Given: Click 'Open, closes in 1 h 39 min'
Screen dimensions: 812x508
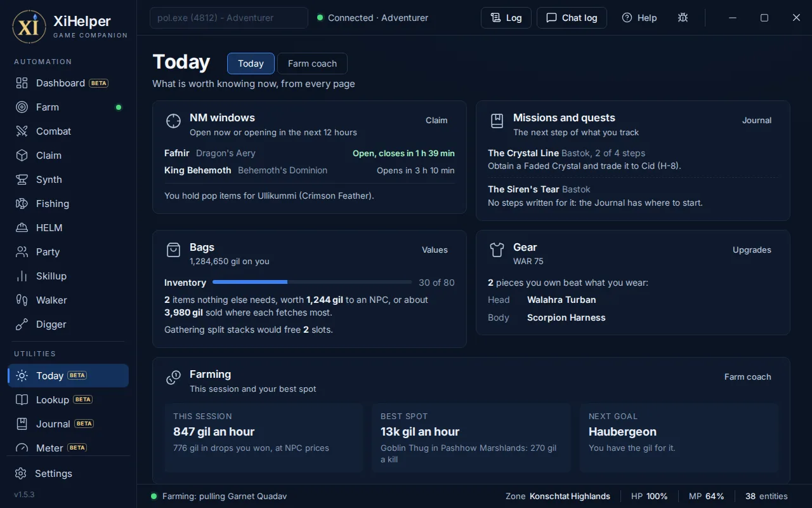Looking at the screenshot, I should (403, 153).
